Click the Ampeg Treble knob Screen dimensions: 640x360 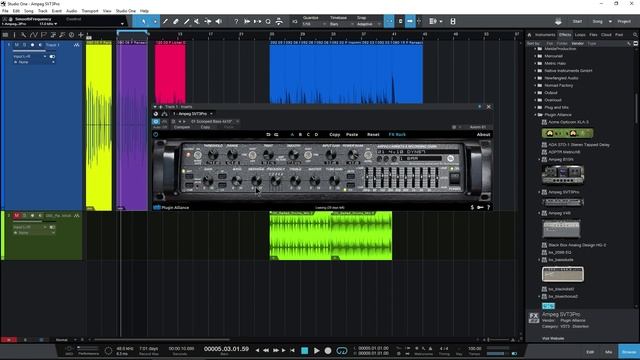[x=295, y=180]
